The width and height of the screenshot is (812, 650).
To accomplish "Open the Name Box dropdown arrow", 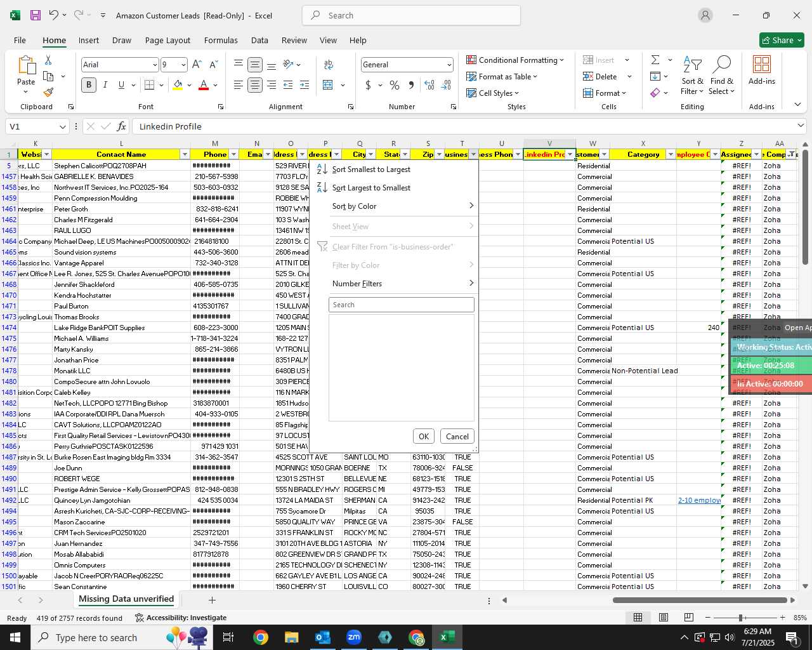I will [62, 126].
